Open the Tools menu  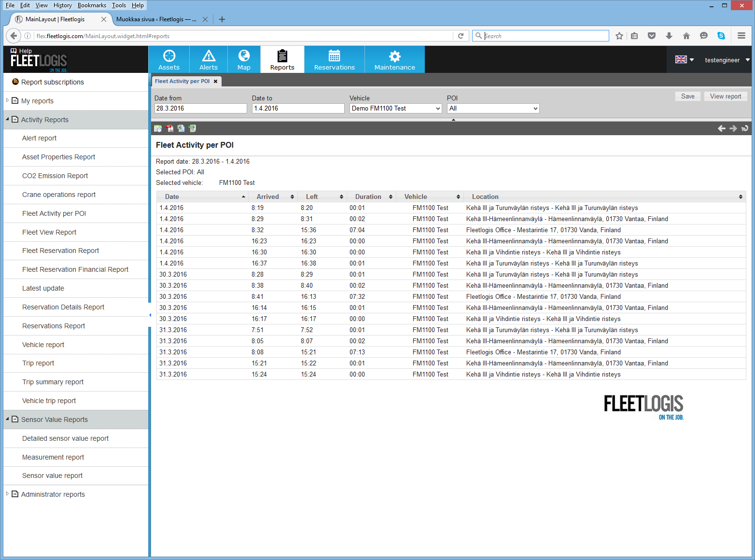(x=119, y=5)
